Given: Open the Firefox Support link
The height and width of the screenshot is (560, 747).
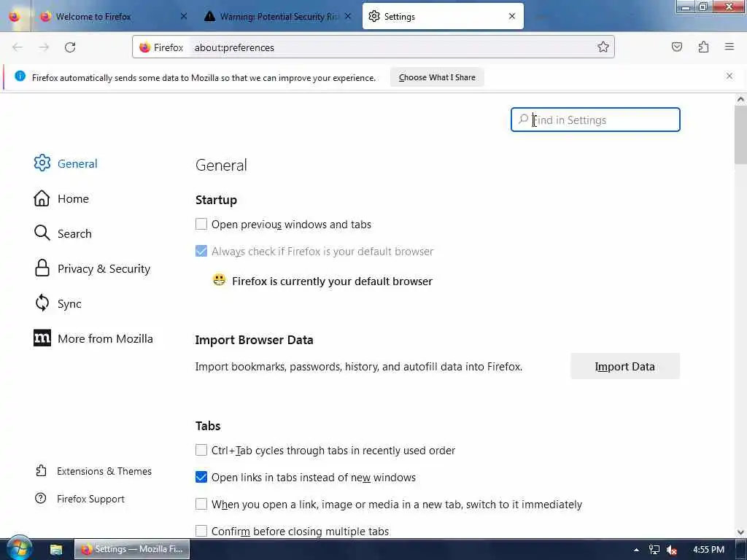Looking at the screenshot, I should (80, 499).
